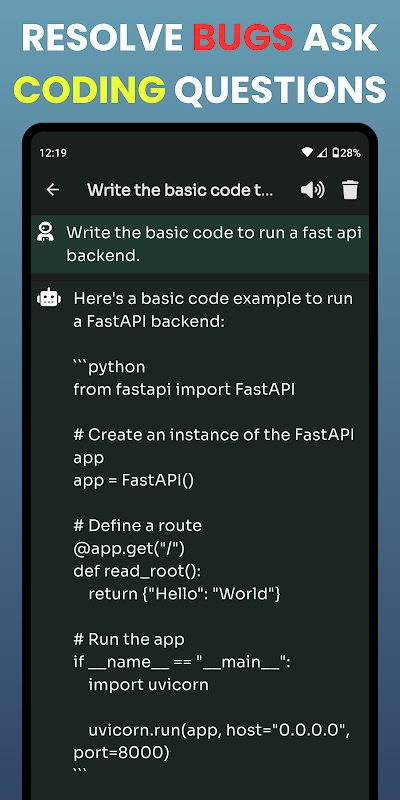Tap the '@app.get("/")' decorator line
Viewport: 400px width, 800px height.
[129, 548]
